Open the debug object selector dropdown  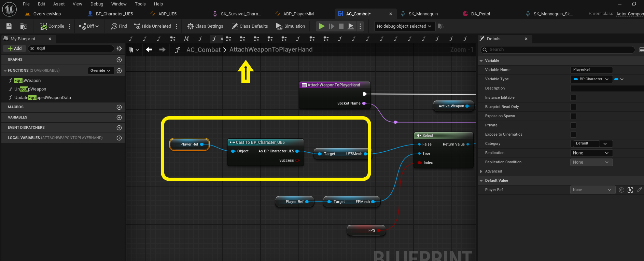click(x=404, y=26)
